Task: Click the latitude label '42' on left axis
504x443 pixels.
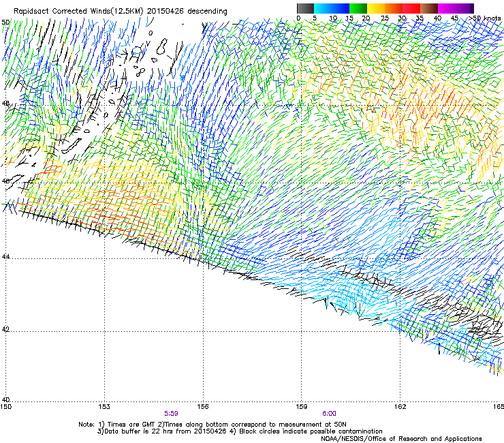Action: pyautogui.click(x=5, y=329)
